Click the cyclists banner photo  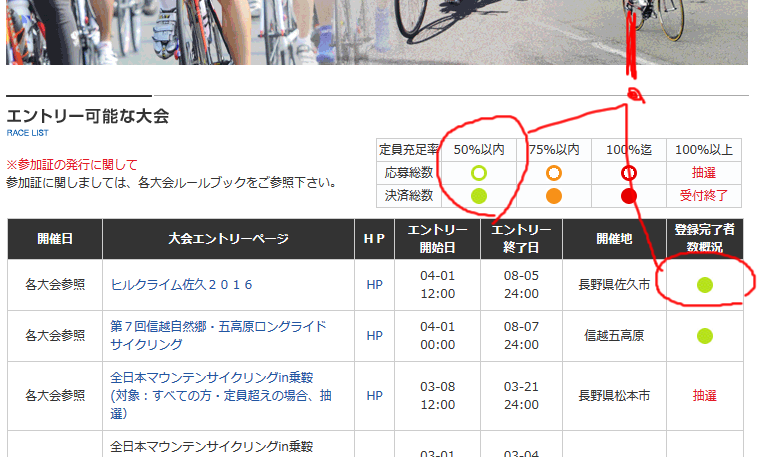point(377,32)
